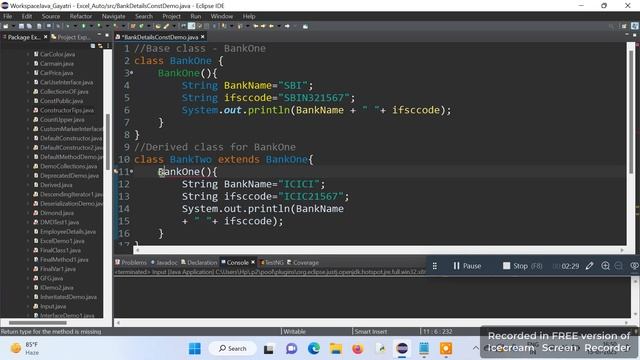Switch to the Javadoc tab
This screenshot has width=640, height=360.
point(164,262)
